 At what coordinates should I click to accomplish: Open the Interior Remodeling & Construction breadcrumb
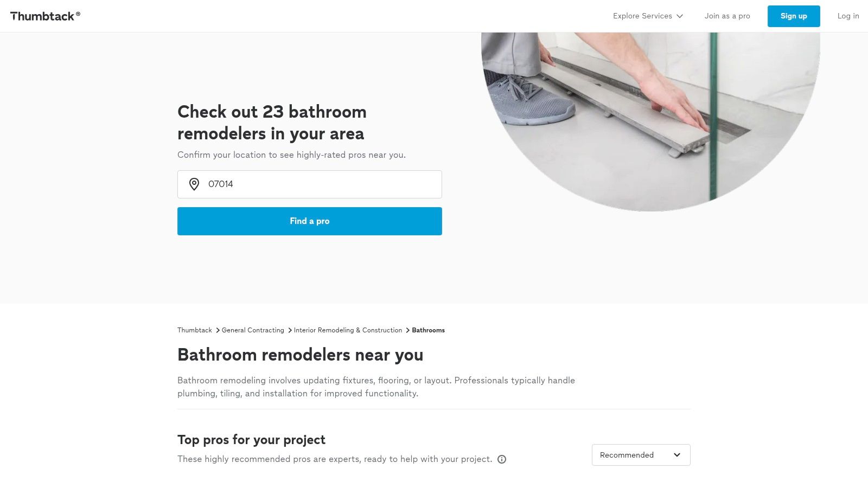348,330
